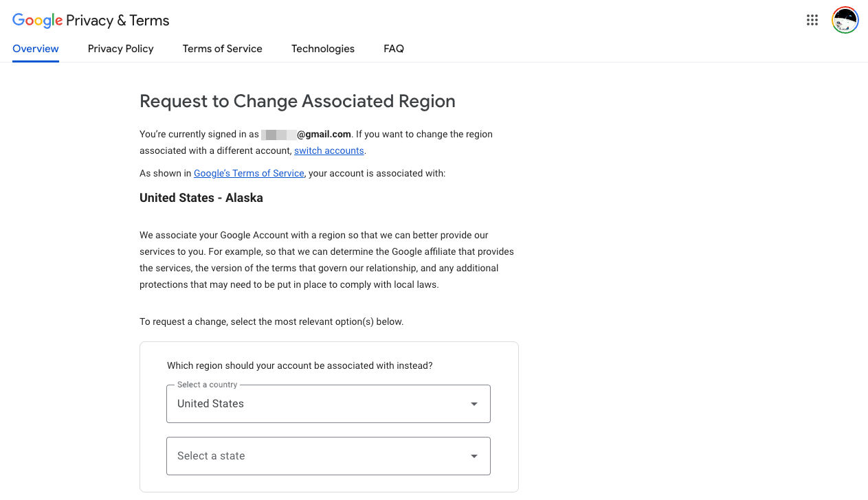Click the 'United States - Alaska' region text
Viewport: 868px width, 500px height.
pos(201,198)
